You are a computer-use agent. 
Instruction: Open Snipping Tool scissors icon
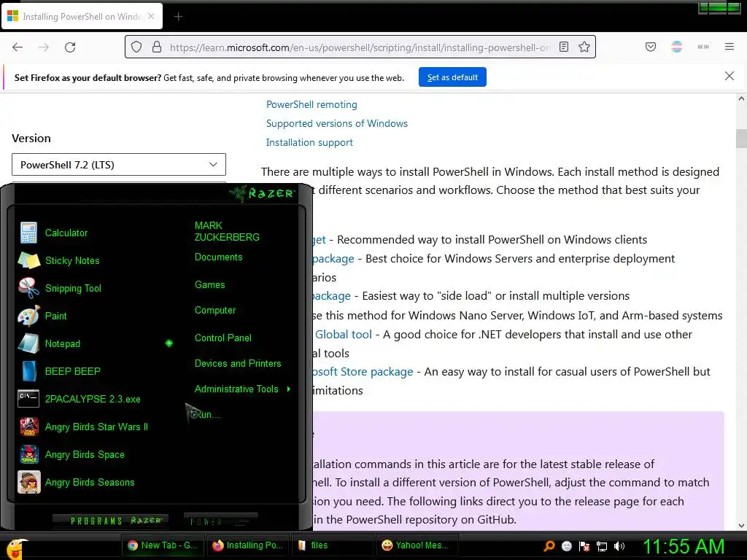click(x=28, y=288)
